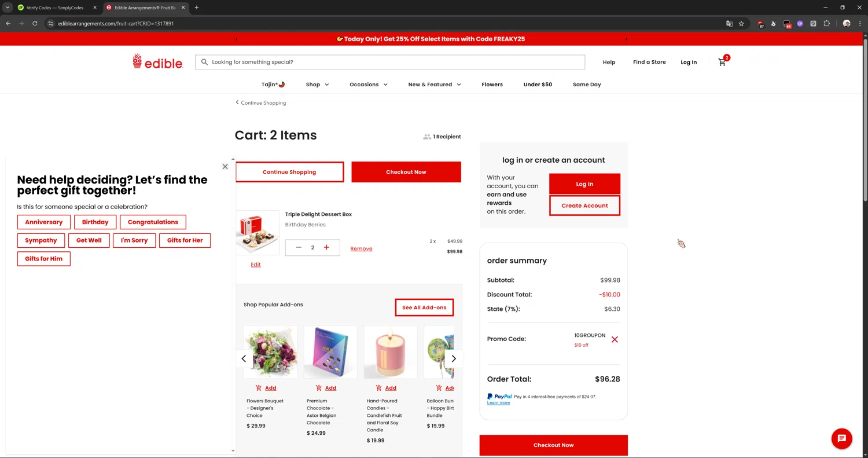Open the shopping cart icon in header

coord(723,61)
